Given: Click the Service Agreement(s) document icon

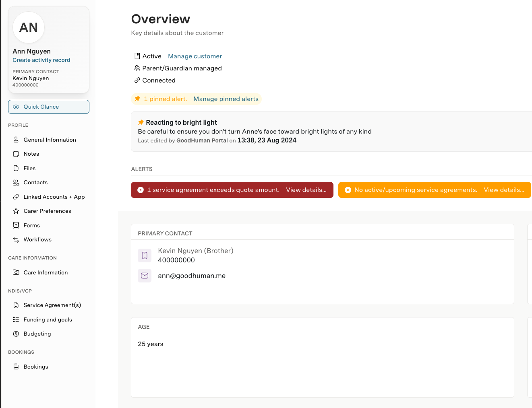Looking at the screenshot, I should (16, 305).
